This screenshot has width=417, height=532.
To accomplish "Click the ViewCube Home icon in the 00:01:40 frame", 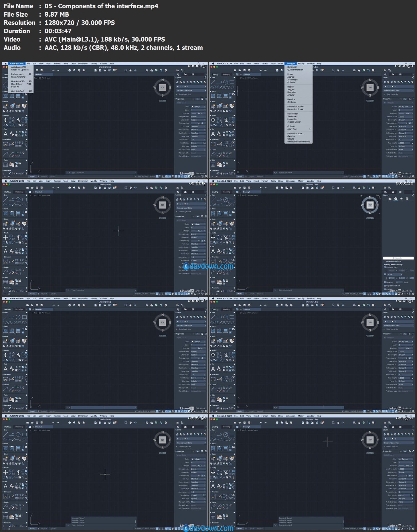I will [361, 196].
